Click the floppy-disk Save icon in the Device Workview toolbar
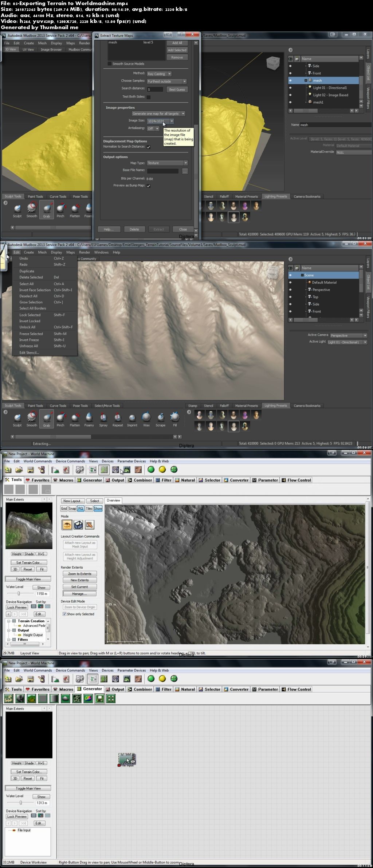 click(31, 679)
